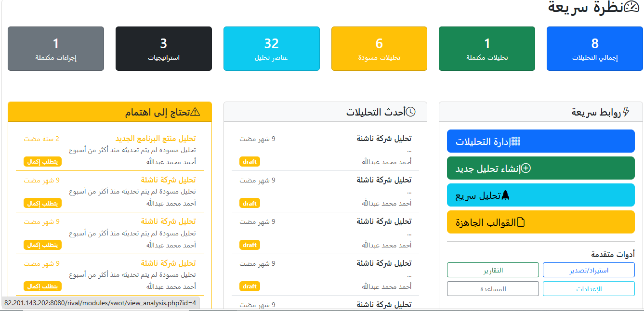Click يتطلب إكمال badge under تحليل منتج البرنامج الجديد
This screenshot has height=311, width=644.
[x=42, y=162]
